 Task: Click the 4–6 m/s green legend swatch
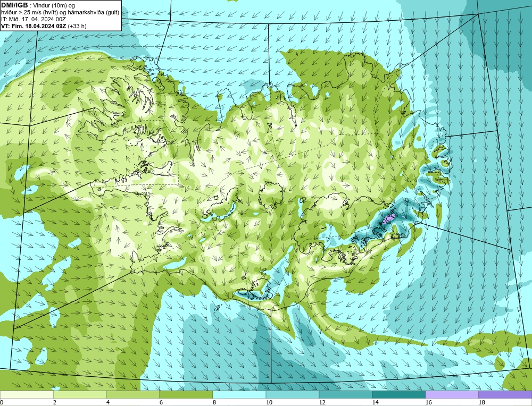133,394
